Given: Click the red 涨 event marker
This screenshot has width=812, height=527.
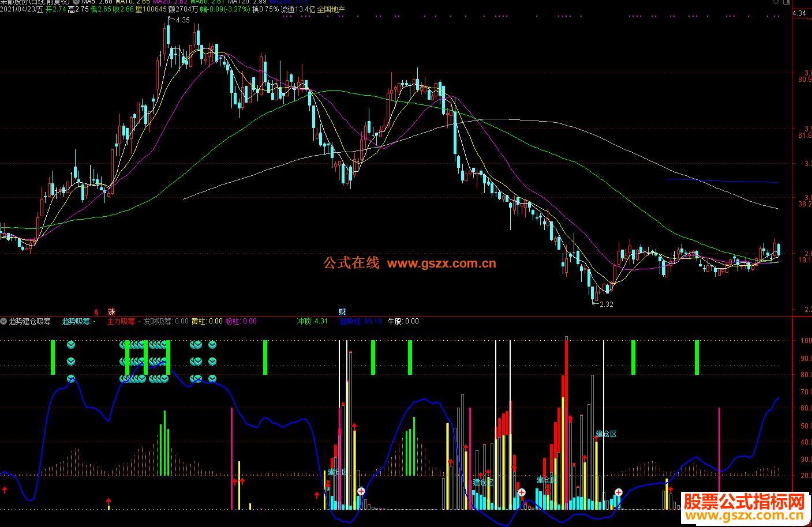Looking at the screenshot, I should coord(112,312).
